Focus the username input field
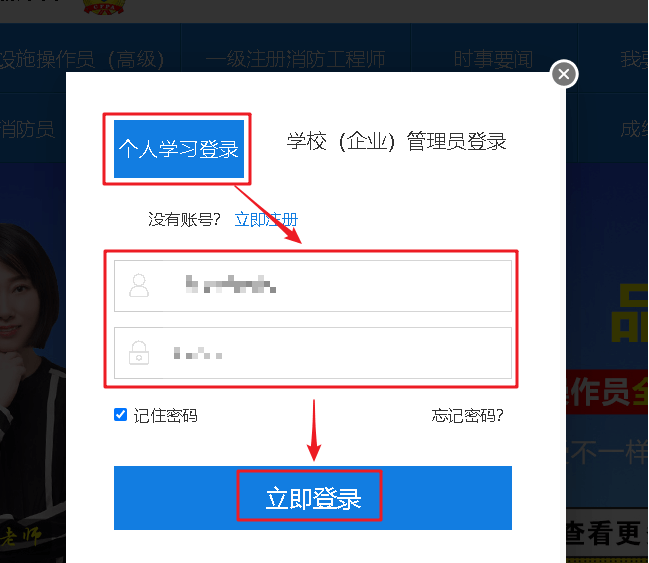The width and height of the screenshot is (649, 563). [313, 286]
